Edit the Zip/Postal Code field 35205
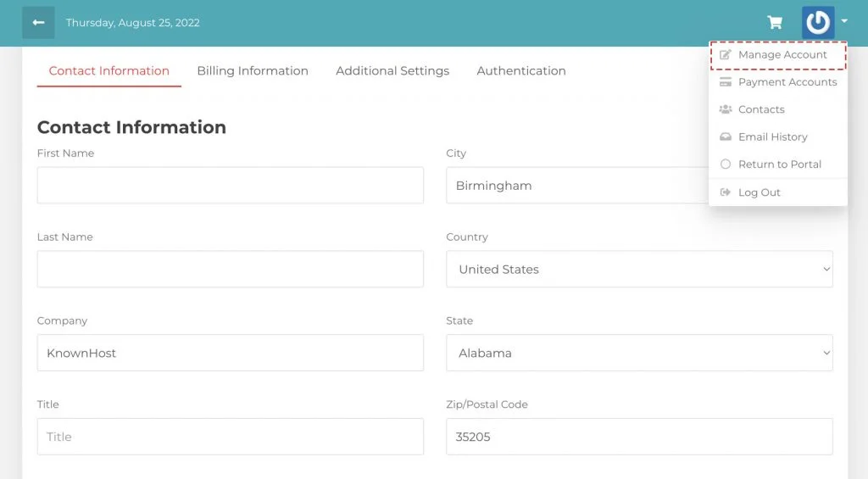Screen dimensions: 868x479 [x=639, y=437]
